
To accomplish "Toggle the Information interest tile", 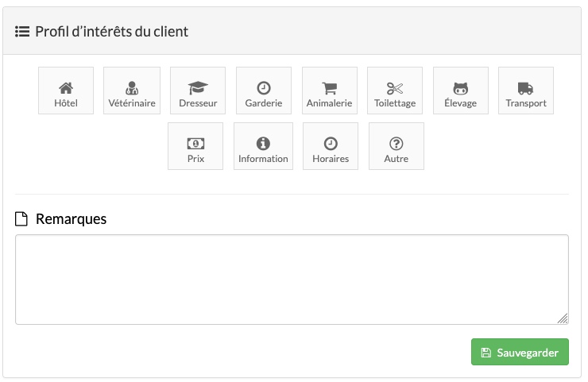I will coord(263,146).
